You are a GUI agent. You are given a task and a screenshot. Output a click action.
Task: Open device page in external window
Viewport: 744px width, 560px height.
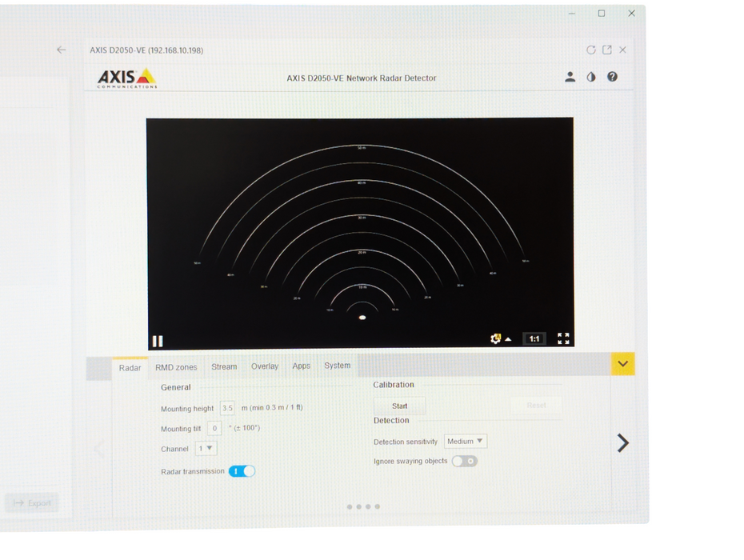click(607, 50)
